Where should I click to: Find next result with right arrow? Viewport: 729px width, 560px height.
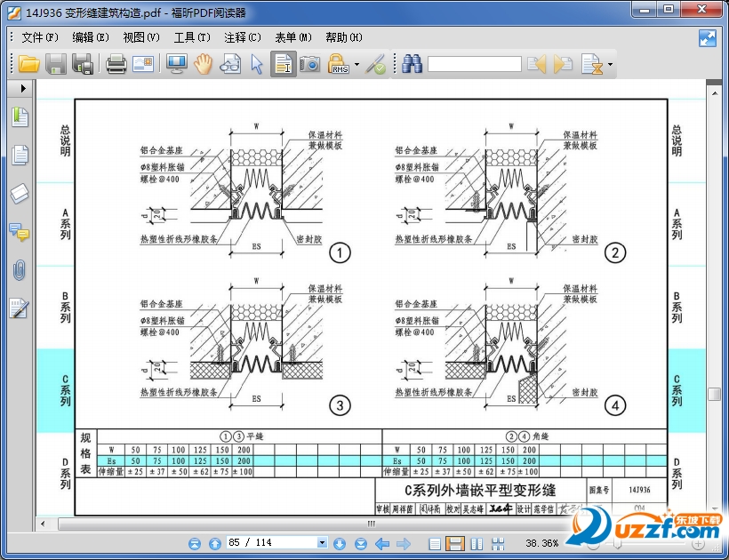[563, 64]
